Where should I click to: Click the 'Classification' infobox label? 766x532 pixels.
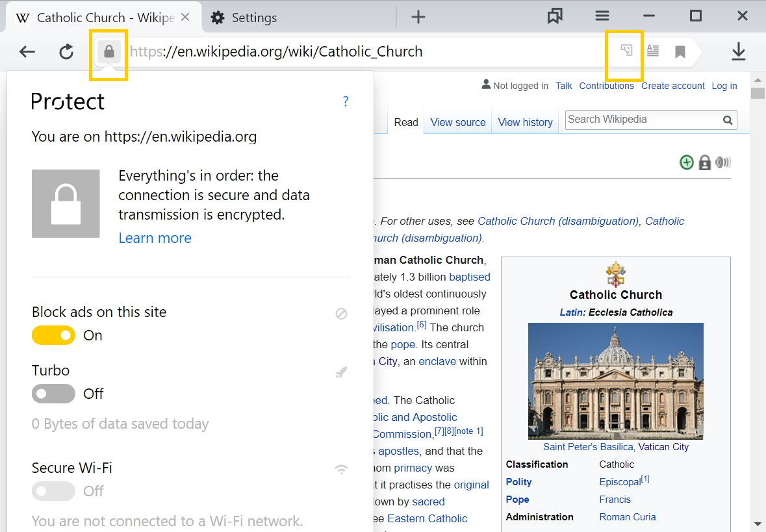pyautogui.click(x=537, y=464)
